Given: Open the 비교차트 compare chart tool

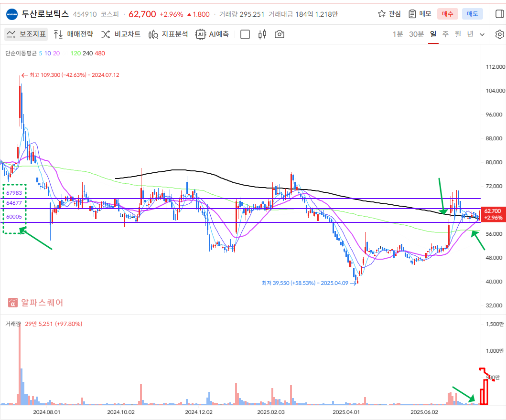Looking at the screenshot, I should [121, 34].
